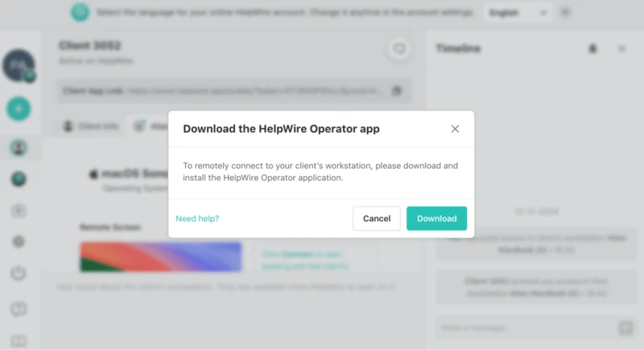
Task: Click the Client App Link URL field
Action: click(x=234, y=91)
